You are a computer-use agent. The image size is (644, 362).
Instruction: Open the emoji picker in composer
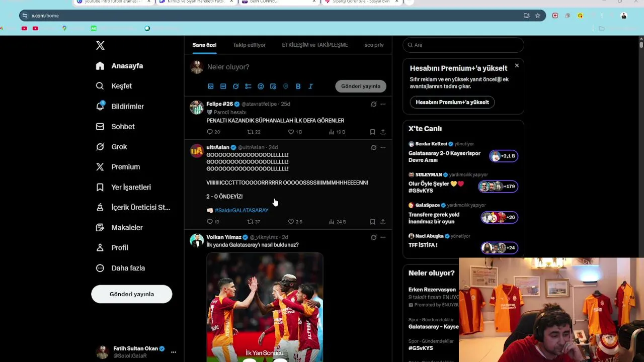261,86
